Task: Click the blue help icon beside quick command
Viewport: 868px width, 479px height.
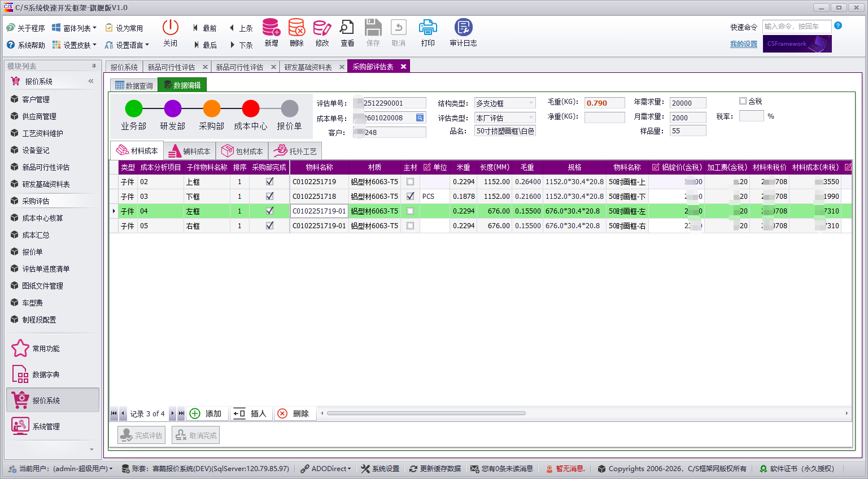Action: tap(838, 25)
